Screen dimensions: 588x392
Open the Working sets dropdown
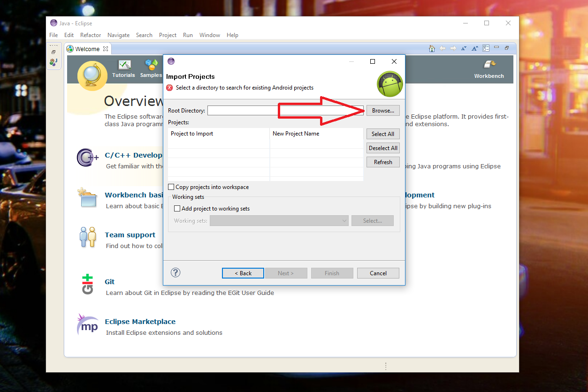tap(279, 221)
